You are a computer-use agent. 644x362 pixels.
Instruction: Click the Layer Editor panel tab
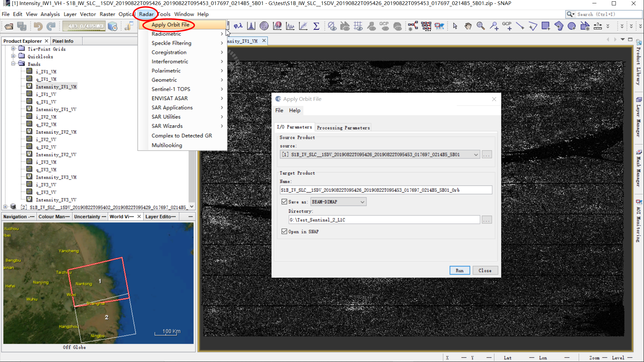click(x=160, y=216)
